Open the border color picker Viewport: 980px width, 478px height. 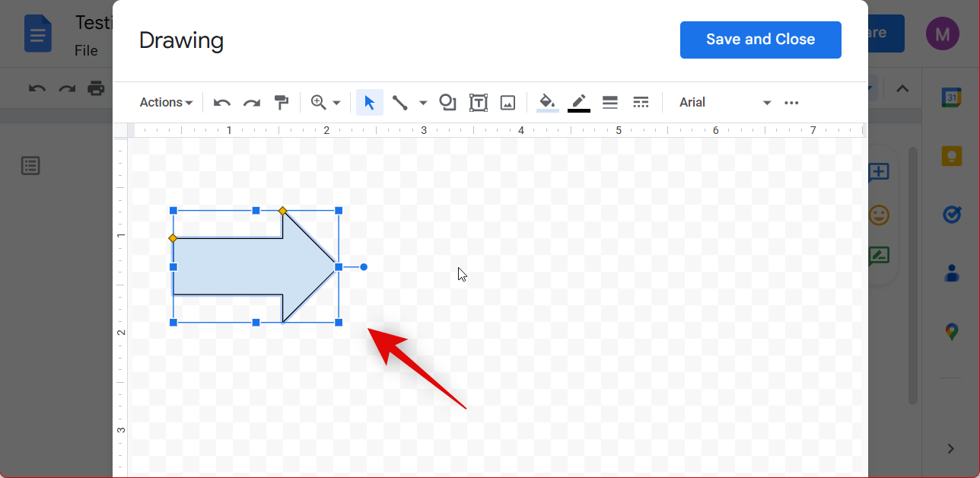tap(579, 103)
